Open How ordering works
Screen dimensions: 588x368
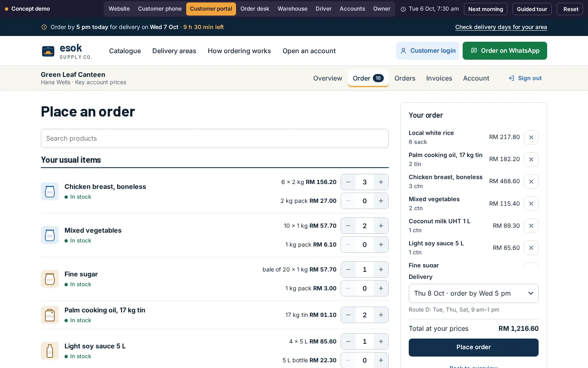(239, 51)
